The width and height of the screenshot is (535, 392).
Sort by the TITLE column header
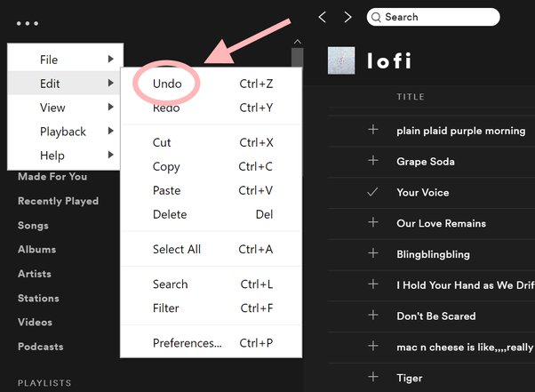pos(411,97)
